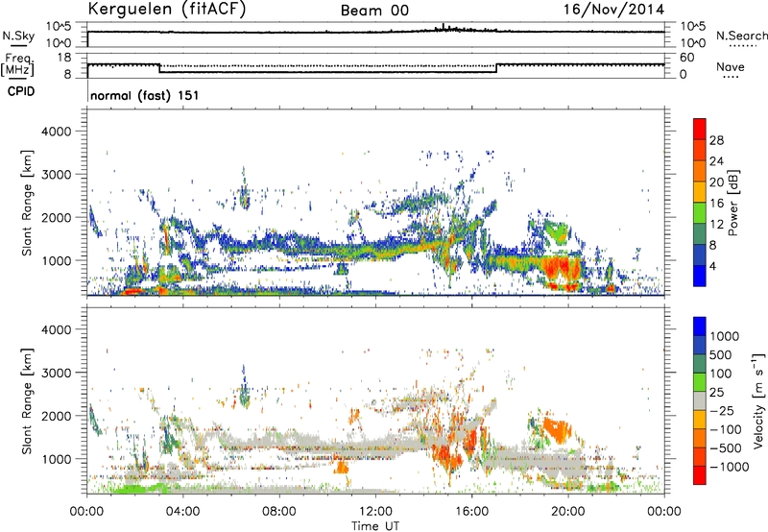
Task: Select the "N.Sky" legend label
Action: (x=18, y=36)
